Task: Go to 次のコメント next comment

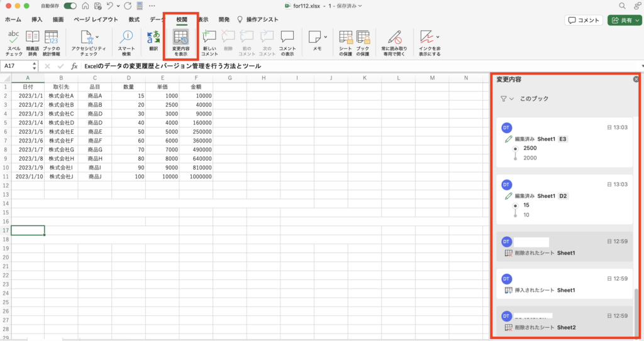Action: (267, 43)
